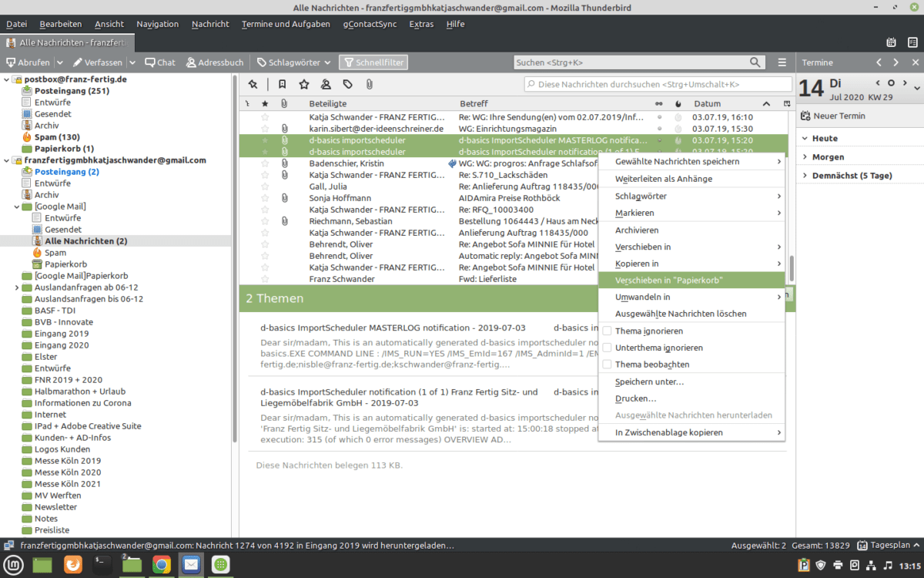The image size is (924, 578).
Task: Expand the "Auslandanfragen ab 06-12" folder
Action: click(17, 287)
